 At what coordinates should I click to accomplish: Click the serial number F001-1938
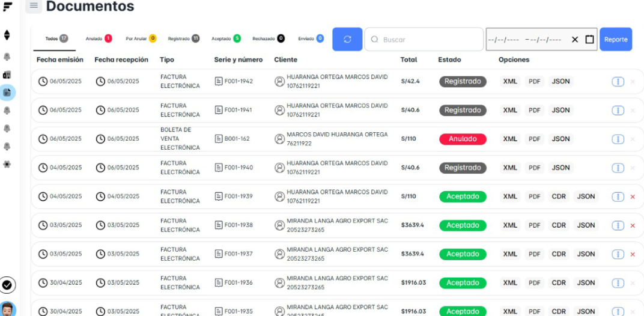coord(238,225)
